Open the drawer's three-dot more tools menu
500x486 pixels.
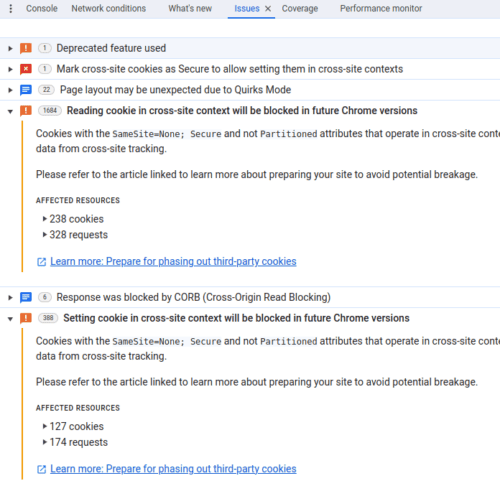click(11, 8)
